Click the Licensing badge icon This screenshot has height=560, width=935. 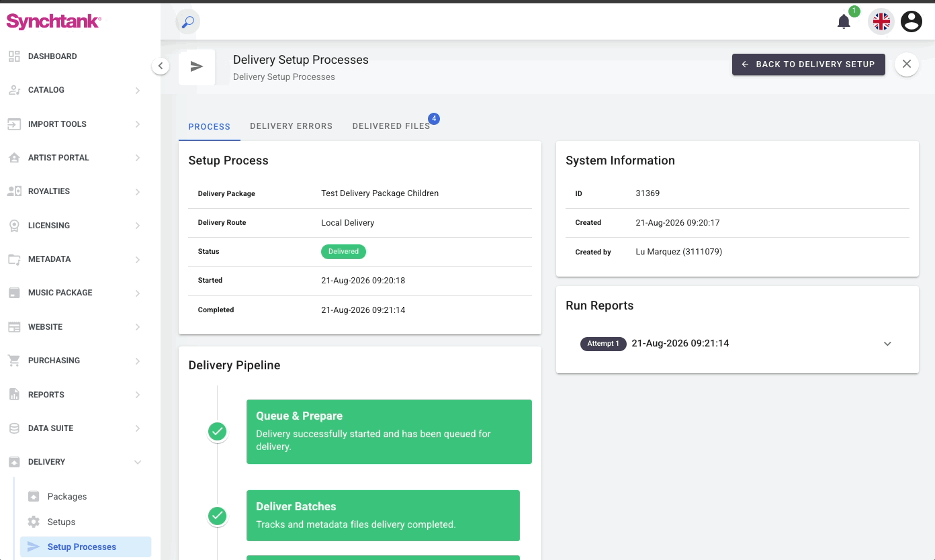point(14,226)
